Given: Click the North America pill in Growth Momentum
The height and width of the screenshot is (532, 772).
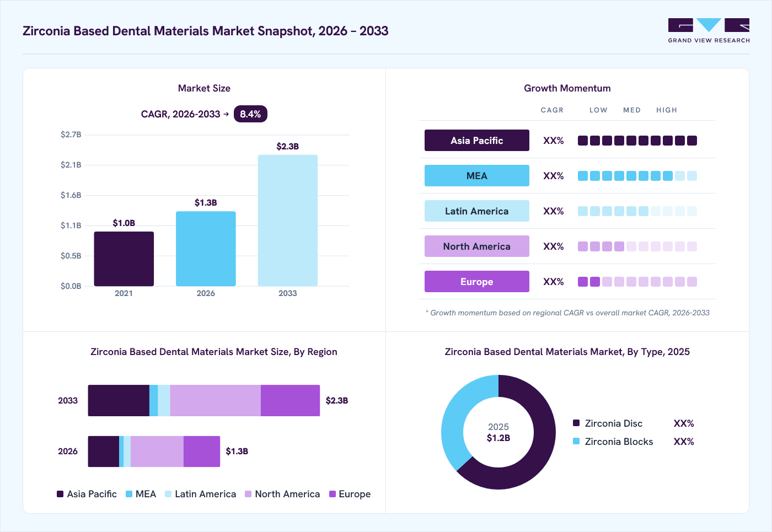Looking at the screenshot, I should (477, 246).
